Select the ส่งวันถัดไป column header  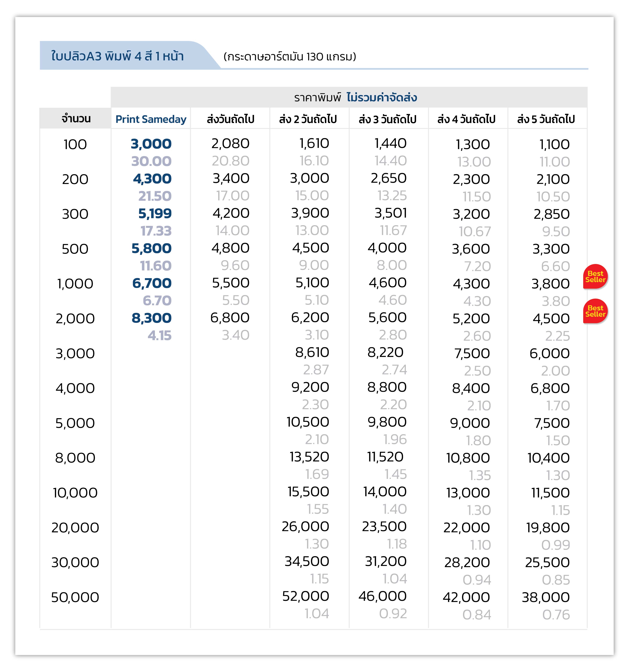click(x=231, y=119)
